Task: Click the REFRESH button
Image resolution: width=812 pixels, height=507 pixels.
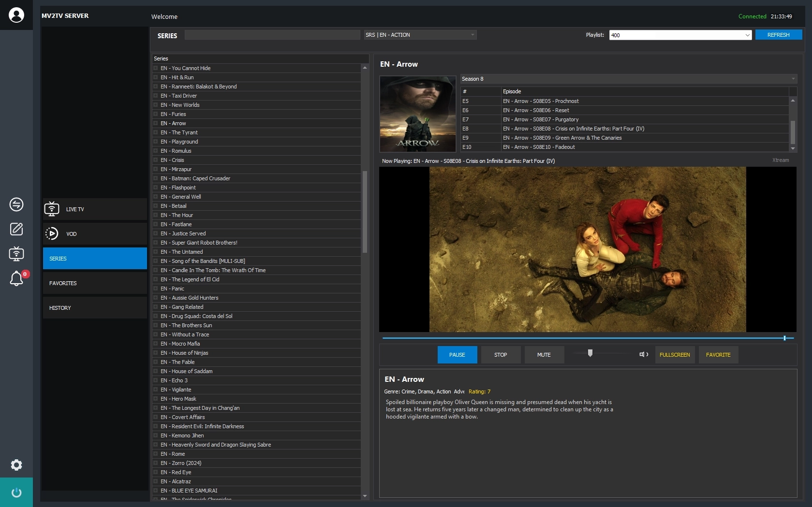Action: point(779,35)
